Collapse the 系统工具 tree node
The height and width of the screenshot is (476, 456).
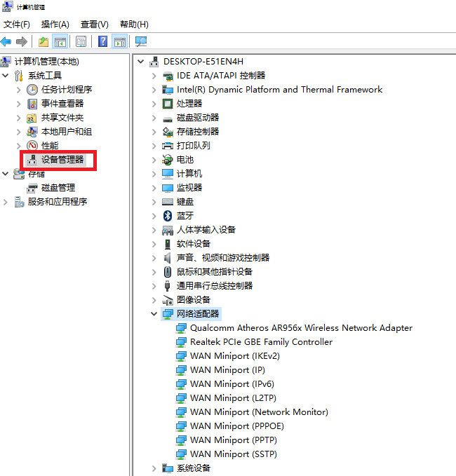coord(6,75)
